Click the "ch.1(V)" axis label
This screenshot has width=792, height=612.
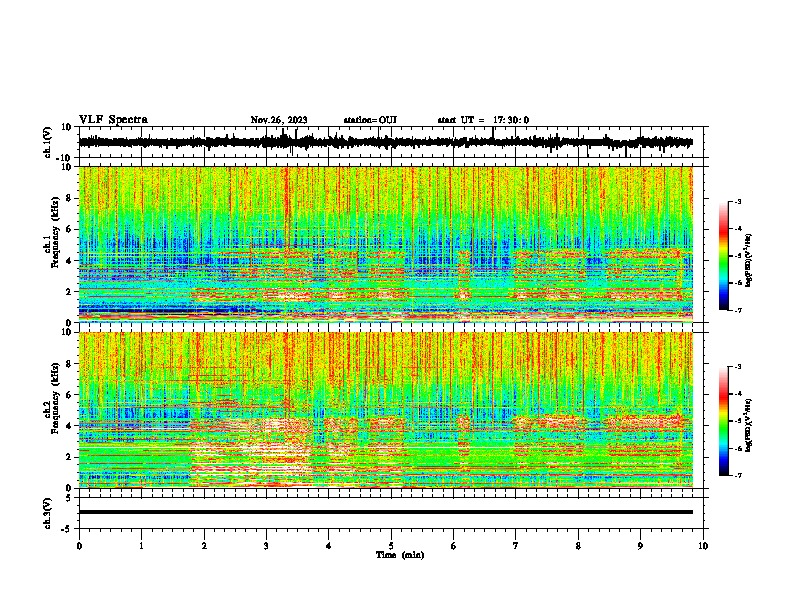pyautogui.click(x=47, y=142)
